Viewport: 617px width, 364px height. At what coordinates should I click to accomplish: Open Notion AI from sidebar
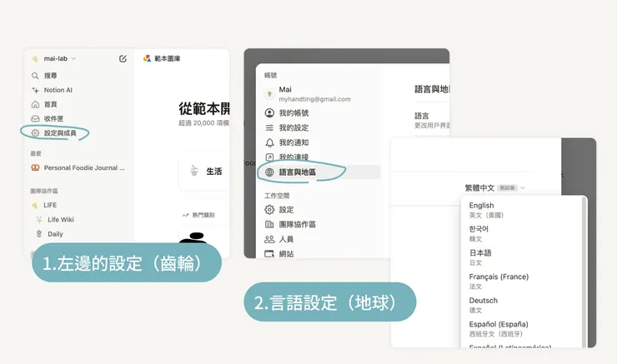(x=58, y=90)
